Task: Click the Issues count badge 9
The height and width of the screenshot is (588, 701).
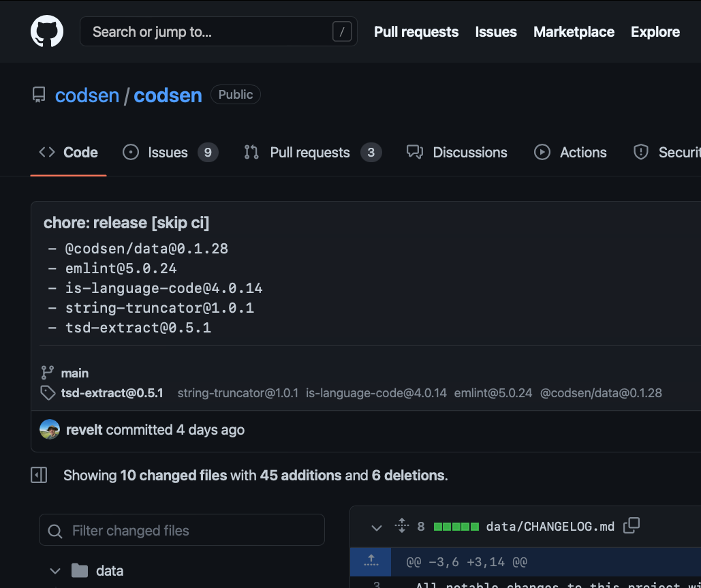Action: point(208,153)
